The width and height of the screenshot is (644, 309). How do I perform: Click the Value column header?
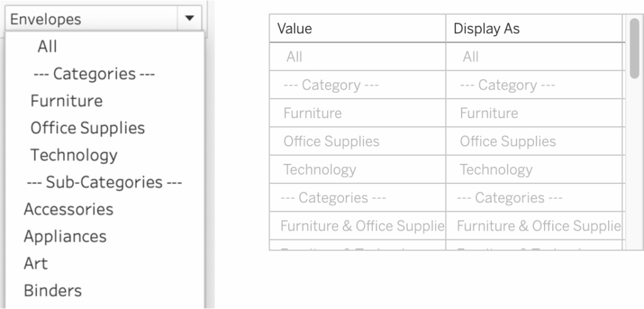(x=294, y=29)
